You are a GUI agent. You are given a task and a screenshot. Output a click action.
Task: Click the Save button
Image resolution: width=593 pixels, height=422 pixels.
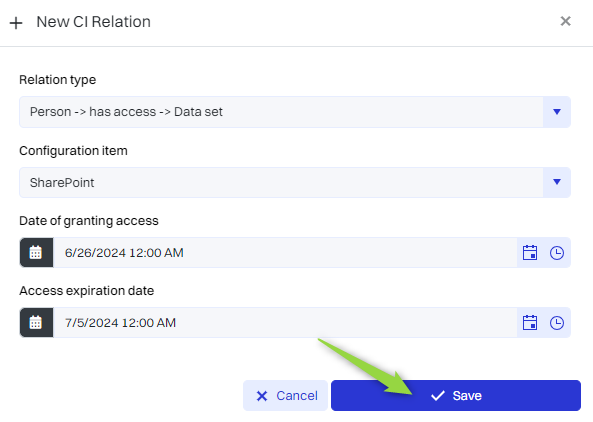pos(456,396)
